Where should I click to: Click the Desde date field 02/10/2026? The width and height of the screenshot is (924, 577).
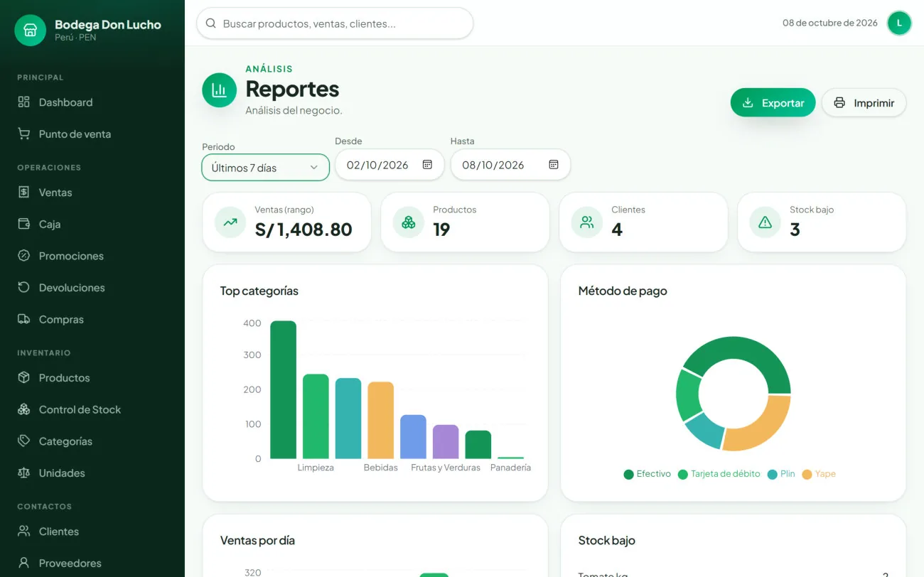(x=390, y=165)
